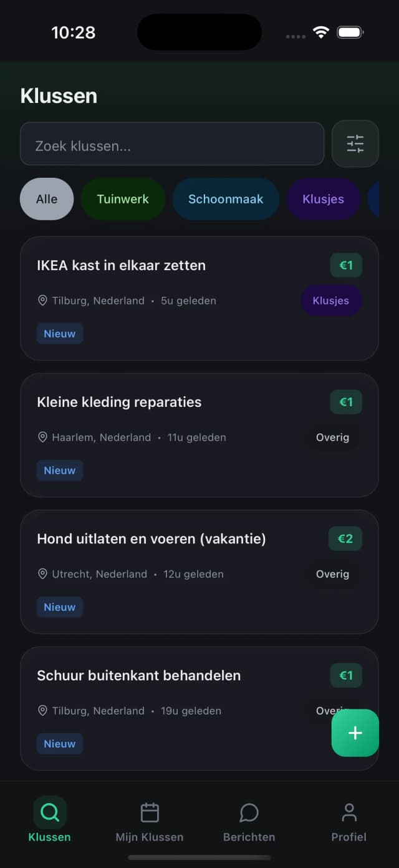Open the search filters icon
The width and height of the screenshot is (399, 868).
[355, 144]
